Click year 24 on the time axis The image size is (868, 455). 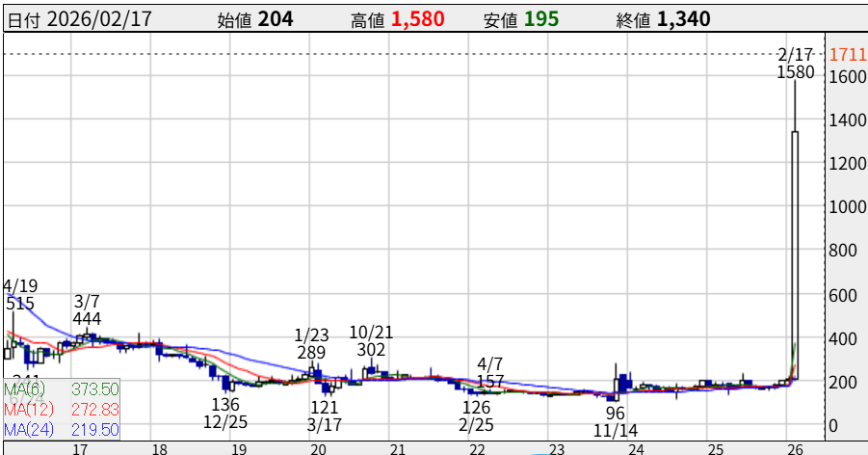click(635, 449)
